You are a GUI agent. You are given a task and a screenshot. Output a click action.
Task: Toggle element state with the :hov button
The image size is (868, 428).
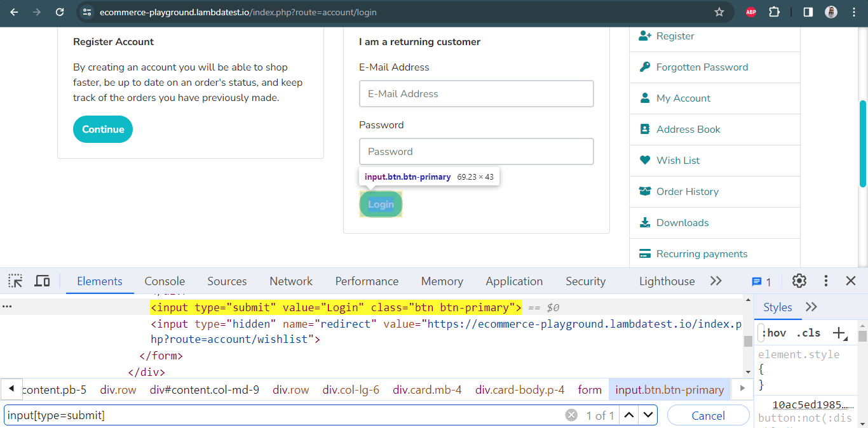[x=774, y=332]
